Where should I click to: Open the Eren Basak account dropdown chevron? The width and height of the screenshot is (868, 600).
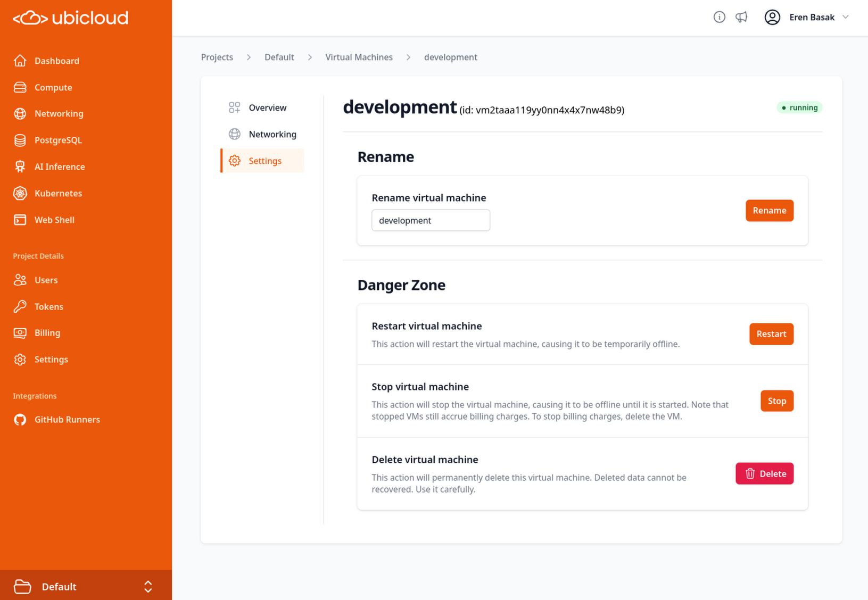tap(846, 17)
